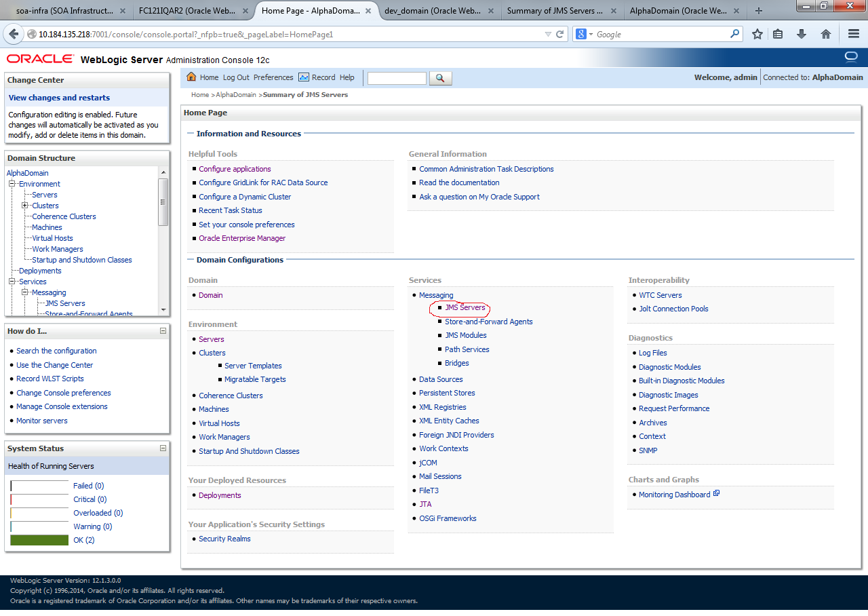The width and height of the screenshot is (868, 616).
Task: Open the Oracle Enterprise Manager link
Action: click(x=242, y=238)
